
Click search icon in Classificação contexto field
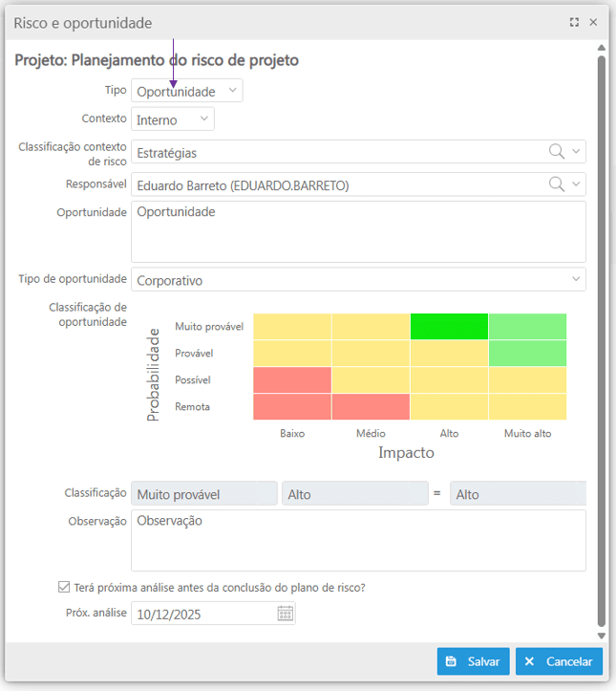[556, 151]
